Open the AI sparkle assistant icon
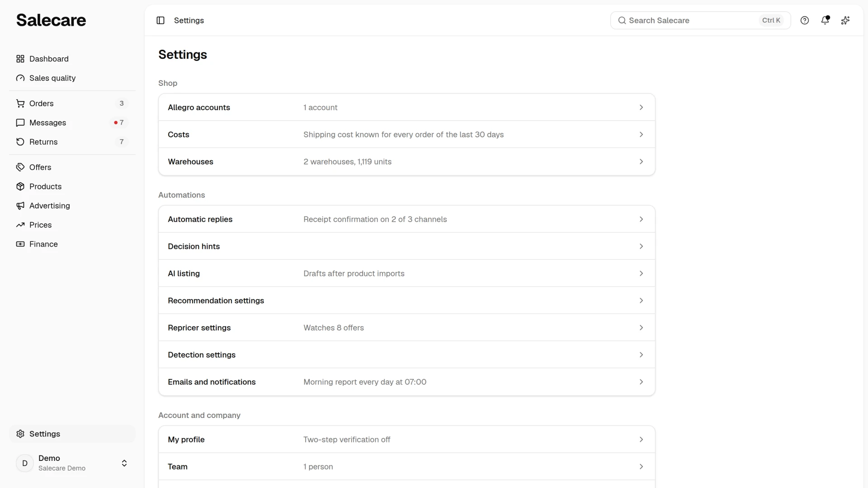The height and width of the screenshot is (488, 868). 845,20
